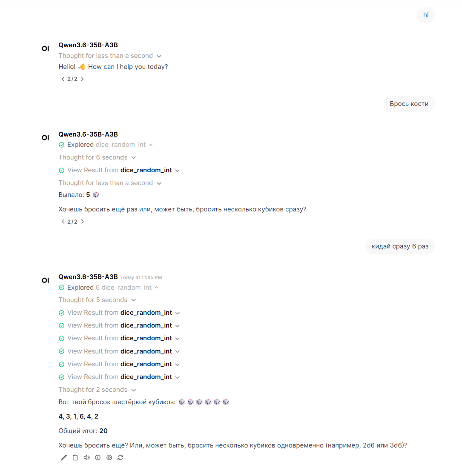Collapse the 'Explored dice_random_int' header
This screenshot has height=476, width=462.
(106, 145)
